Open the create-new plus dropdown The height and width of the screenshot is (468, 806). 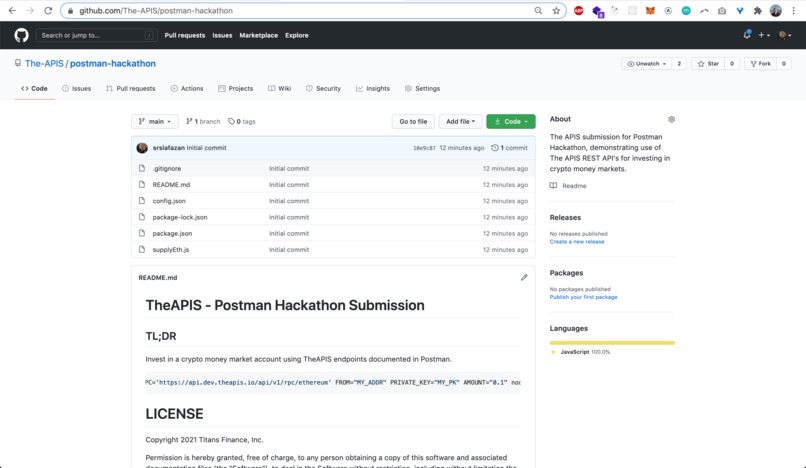(764, 35)
